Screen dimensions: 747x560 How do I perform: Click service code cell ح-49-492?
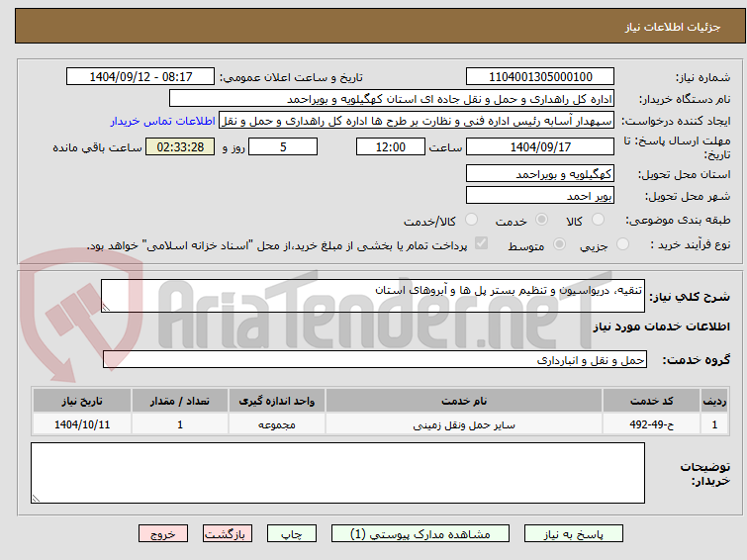tap(651, 424)
